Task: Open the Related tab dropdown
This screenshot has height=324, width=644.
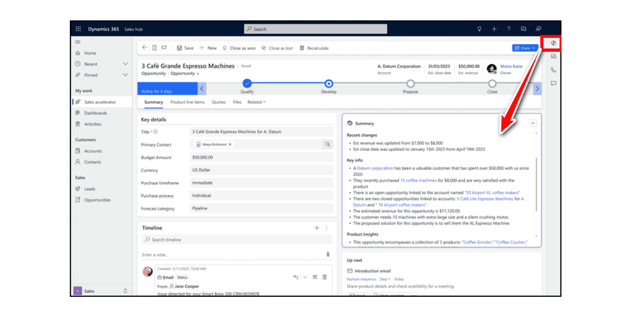Action: click(256, 102)
